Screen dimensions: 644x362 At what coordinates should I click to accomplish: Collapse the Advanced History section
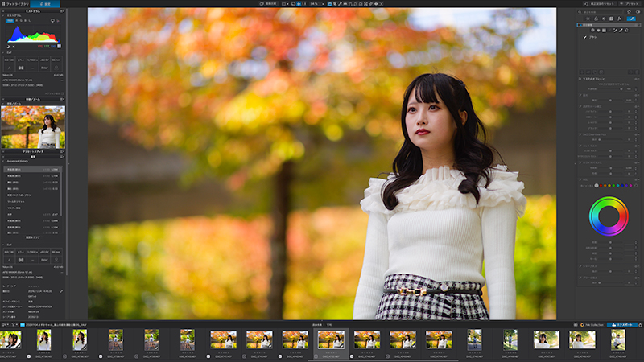(x=4, y=162)
